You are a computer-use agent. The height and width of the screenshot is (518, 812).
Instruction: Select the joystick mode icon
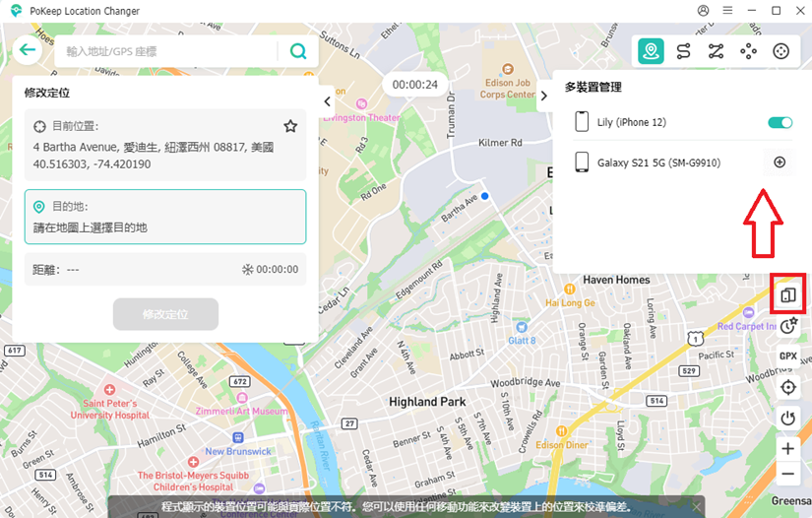click(x=781, y=51)
